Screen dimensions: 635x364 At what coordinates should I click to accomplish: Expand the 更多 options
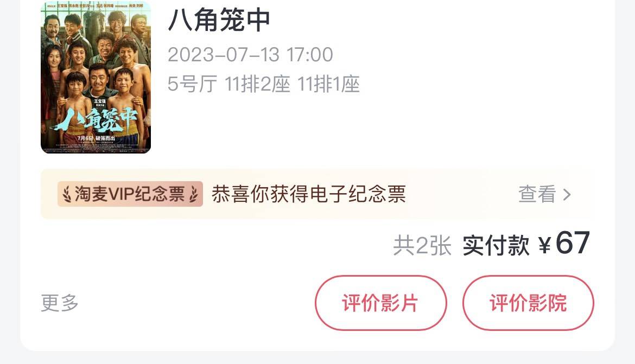[60, 303]
